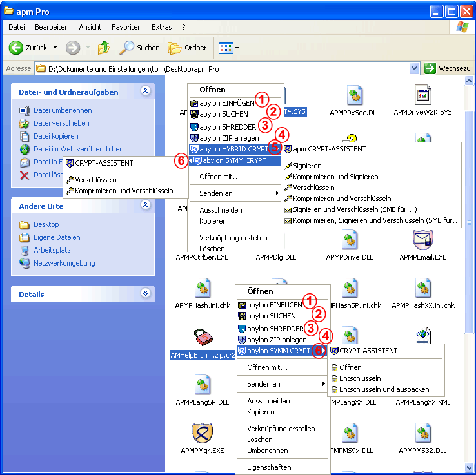Choose Entschlüsseln und auspacken
This screenshot has height=475, width=476.
pos(384,389)
